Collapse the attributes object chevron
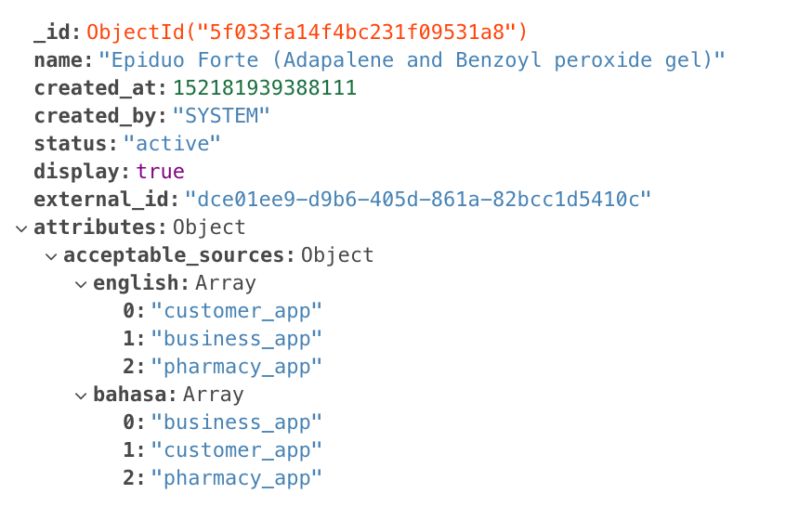 (x=21, y=228)
